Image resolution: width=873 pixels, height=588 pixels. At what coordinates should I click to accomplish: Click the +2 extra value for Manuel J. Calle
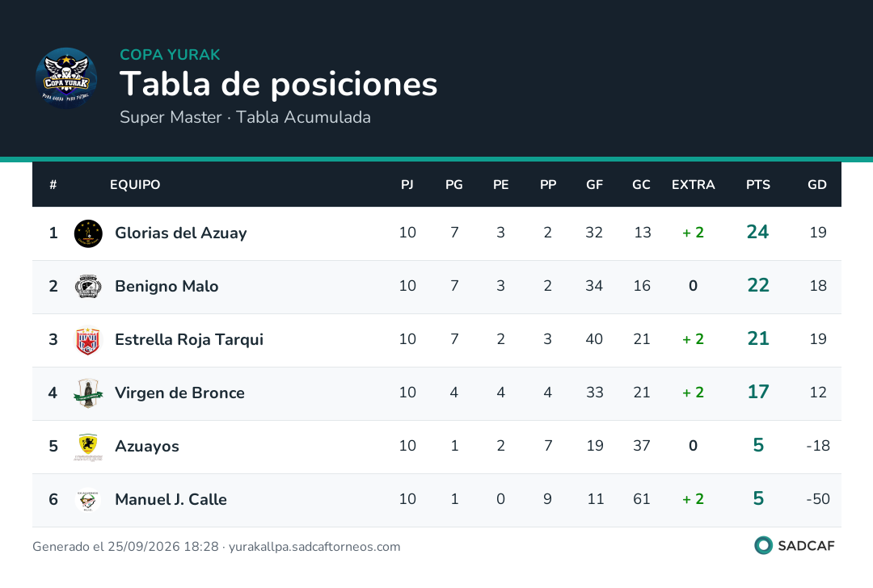point(693,499)
